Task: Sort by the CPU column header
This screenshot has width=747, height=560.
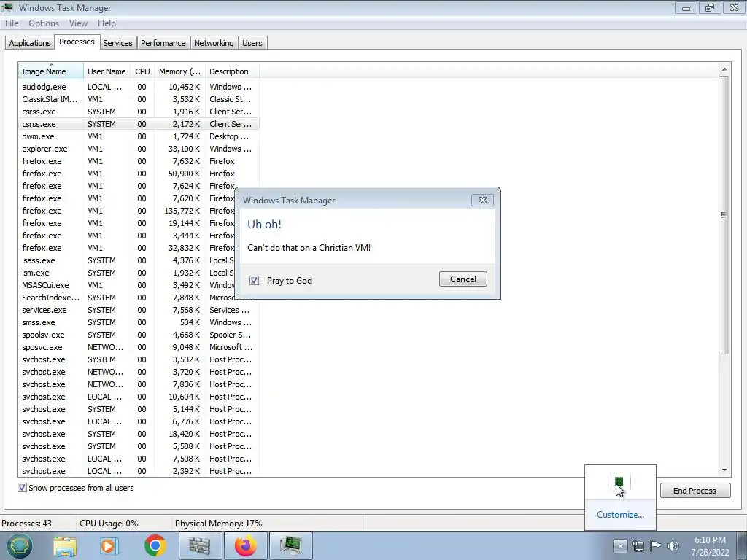Action: tap(142, 71)
